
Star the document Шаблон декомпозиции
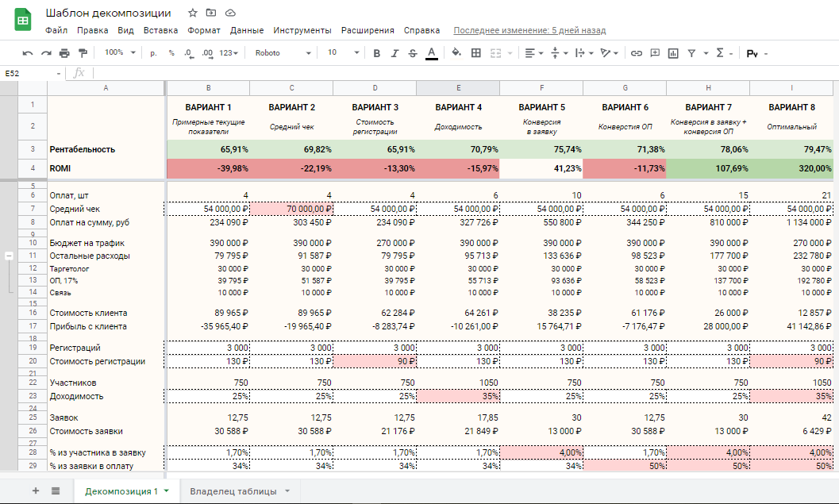pyautogui.click(x=193, y=13)
